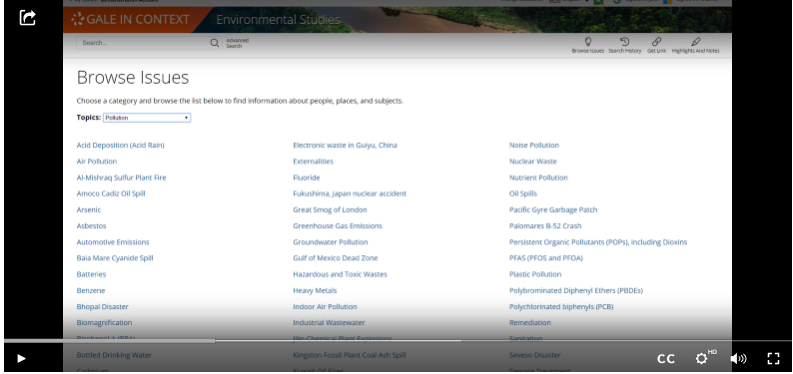This screenshot has height=374, width=793.
Task: Click the Gale In Context logo
Action: [x=130, y=20]
